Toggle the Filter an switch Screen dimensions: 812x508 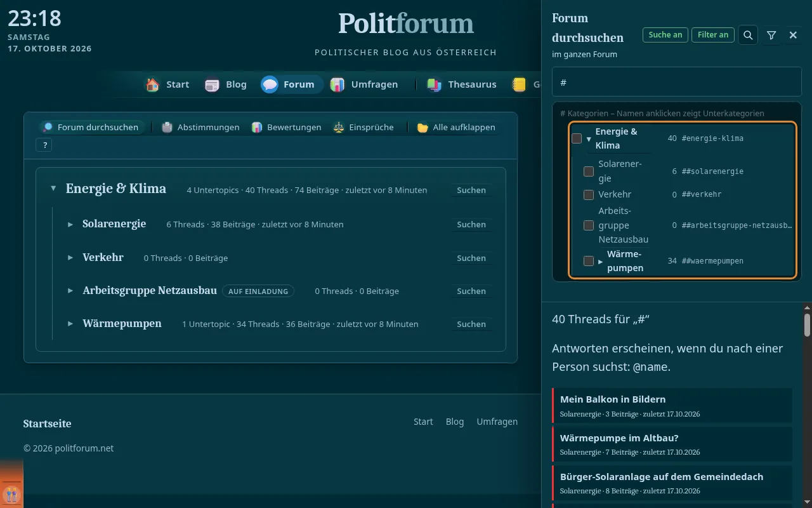713,35
